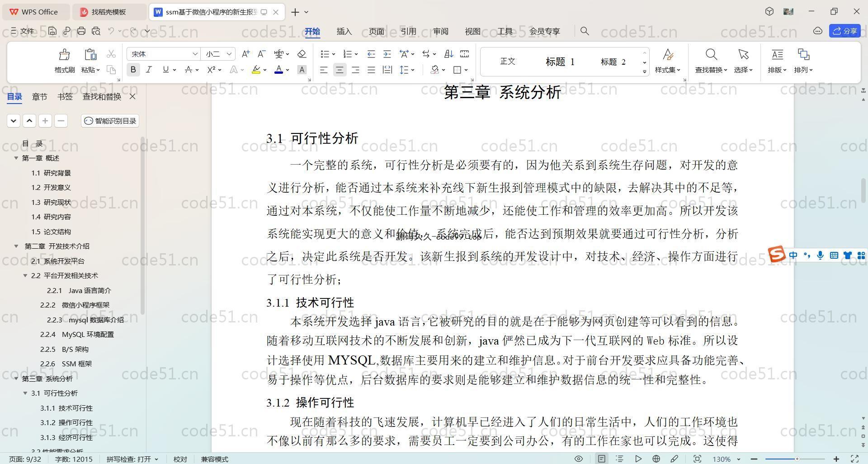Decrease font size with A- icon
Image resolution: width=868 pixels, height=464 pixels.
click(x=261, y=54)
